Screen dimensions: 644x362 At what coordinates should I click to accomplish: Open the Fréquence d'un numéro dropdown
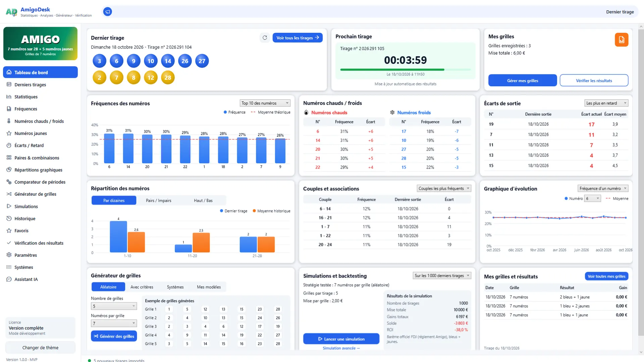[x=603, y=188]
